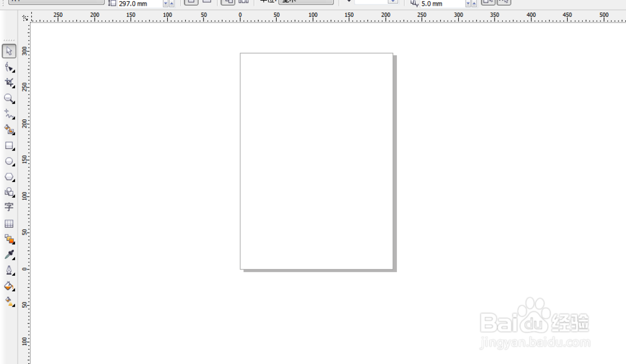Select the Zoom magnifier tool
Viewport: 626px width, 364px height.
[9, 98]
